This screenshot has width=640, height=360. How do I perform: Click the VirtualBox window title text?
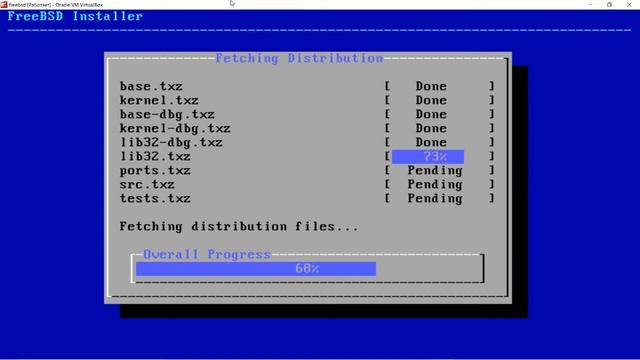pos(56,5)
